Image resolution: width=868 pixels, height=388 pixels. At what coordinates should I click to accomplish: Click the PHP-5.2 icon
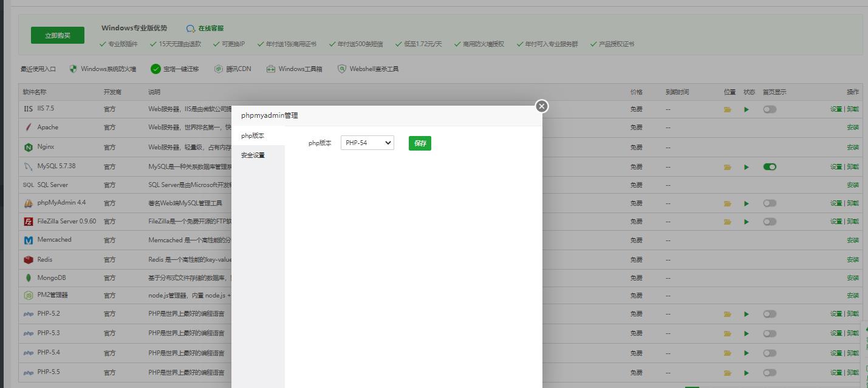tap(28, 315)
